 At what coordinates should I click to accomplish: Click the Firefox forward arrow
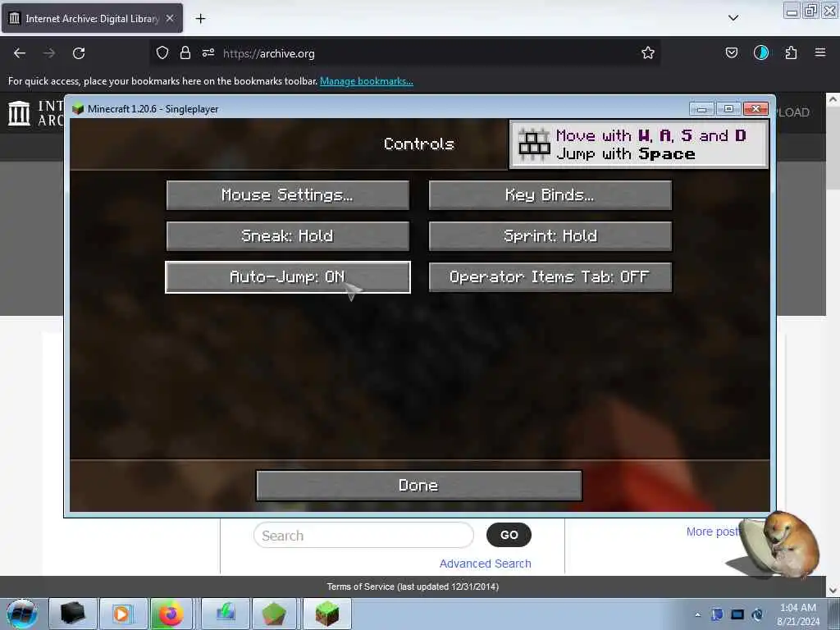coord(49,53)
